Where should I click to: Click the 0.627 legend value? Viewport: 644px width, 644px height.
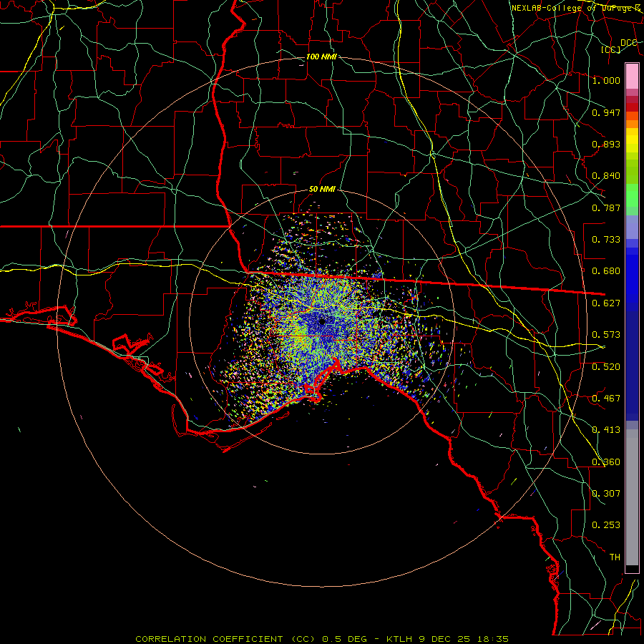coord(606,303)
